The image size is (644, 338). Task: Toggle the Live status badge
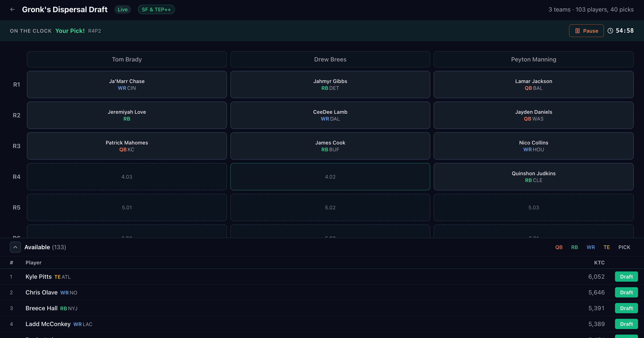click(123, 9)
